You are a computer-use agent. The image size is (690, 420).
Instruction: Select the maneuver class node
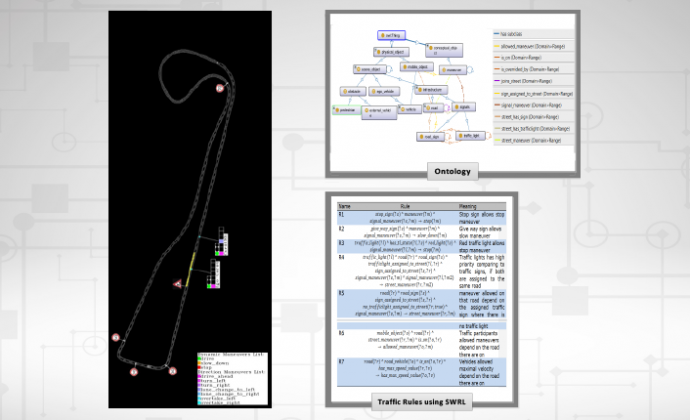452,70
